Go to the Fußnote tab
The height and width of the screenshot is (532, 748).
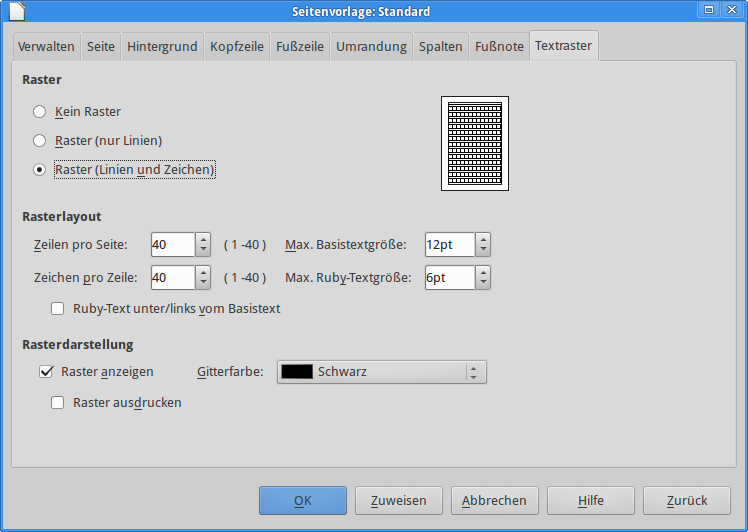click(499, 47)
